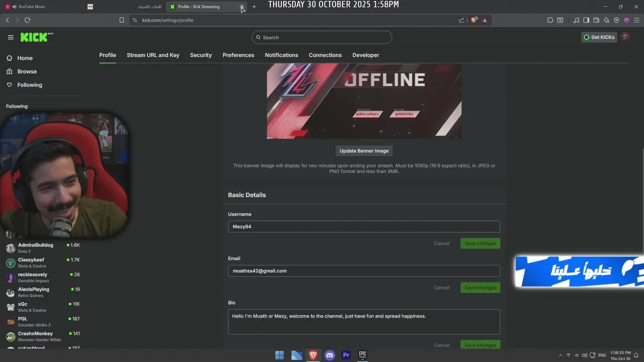The image size is (644, 362).
Task: Open the browser main menu
Action: [x=636, y=20]
